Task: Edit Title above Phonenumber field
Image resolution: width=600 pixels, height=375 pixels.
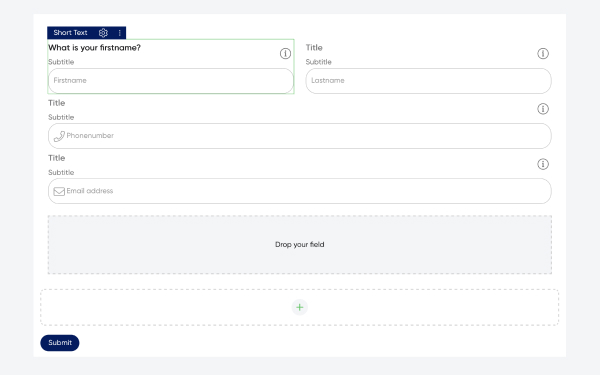Action: pos(57,103)
